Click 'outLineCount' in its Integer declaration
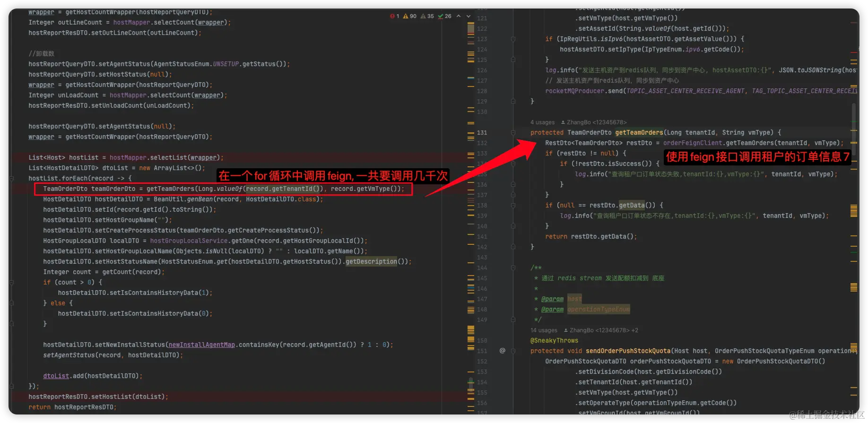This screenshot has height=423, width=868. [x=80, y=23]
